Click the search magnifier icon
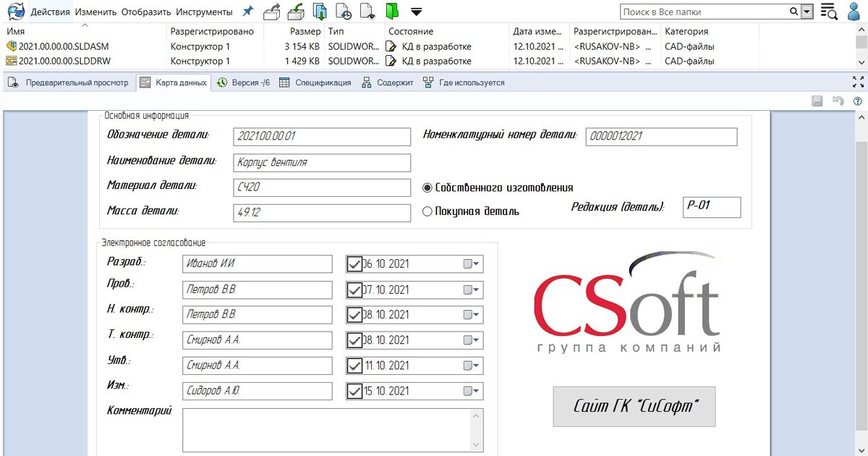The width and height of the screenshot is (868, 456). [x=793, y=12]
